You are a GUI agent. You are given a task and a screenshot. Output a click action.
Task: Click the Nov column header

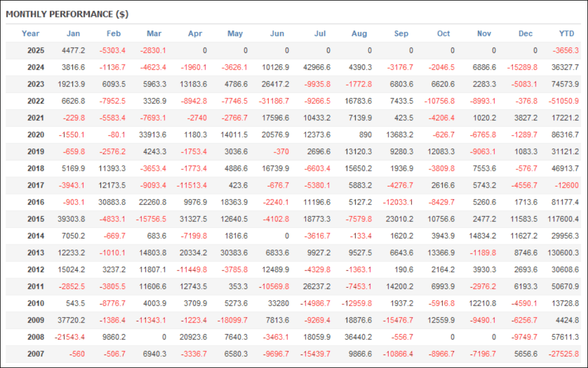pyautogui.click(x=484, y=33)
